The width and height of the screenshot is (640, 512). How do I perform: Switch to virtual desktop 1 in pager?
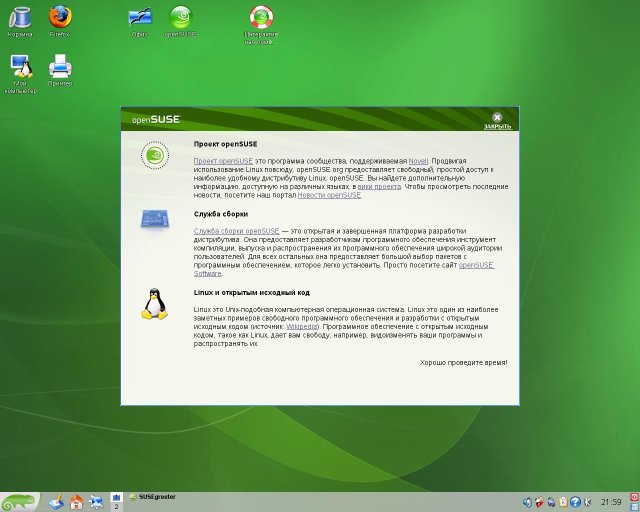coord(116,497)
